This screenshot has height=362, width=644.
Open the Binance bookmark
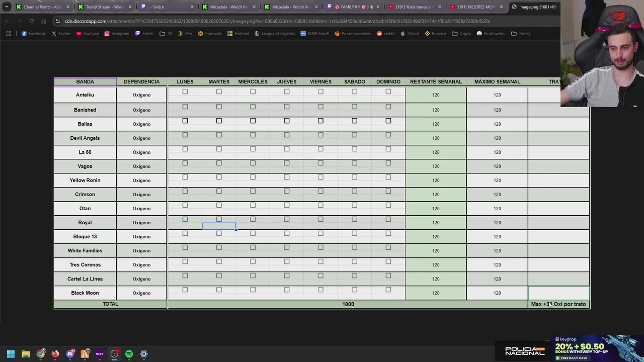tap(435, 34)
